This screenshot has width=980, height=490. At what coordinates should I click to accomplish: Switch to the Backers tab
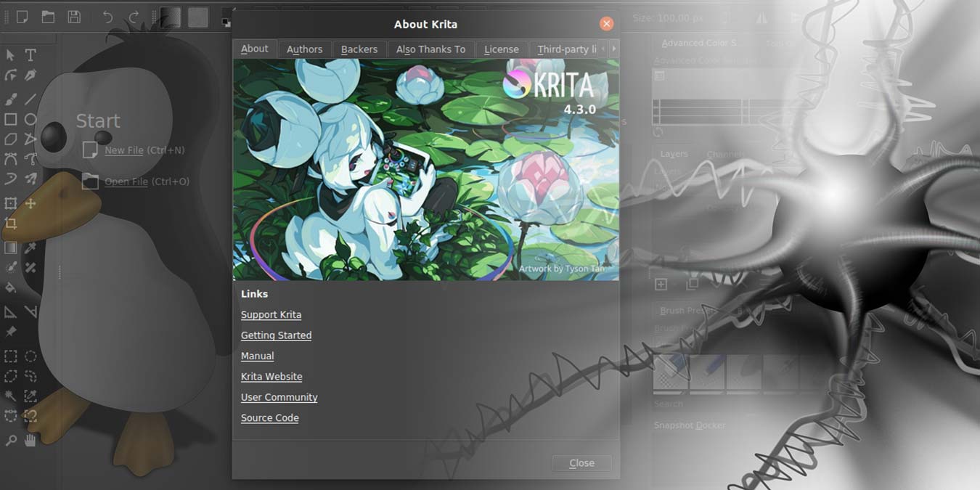click(x=359, y=49)
